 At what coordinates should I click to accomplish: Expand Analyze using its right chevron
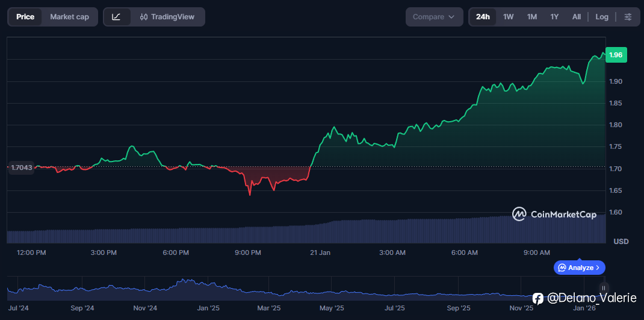(x=598, y=268)
